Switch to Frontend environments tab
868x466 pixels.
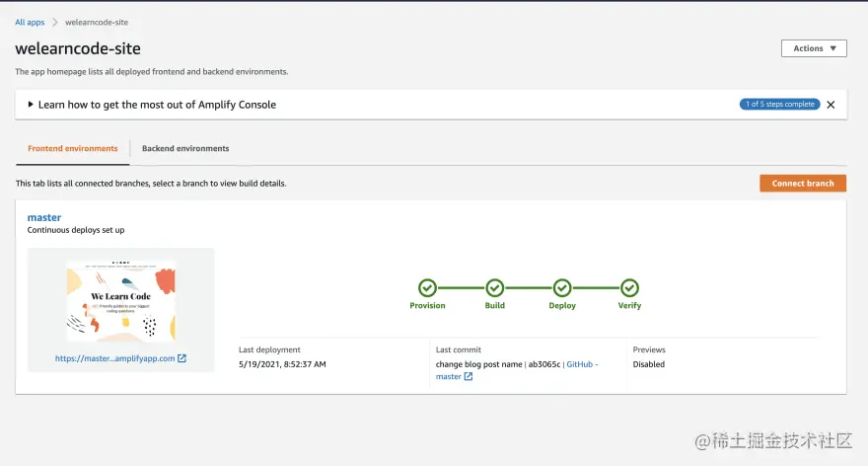click(73, 148)
